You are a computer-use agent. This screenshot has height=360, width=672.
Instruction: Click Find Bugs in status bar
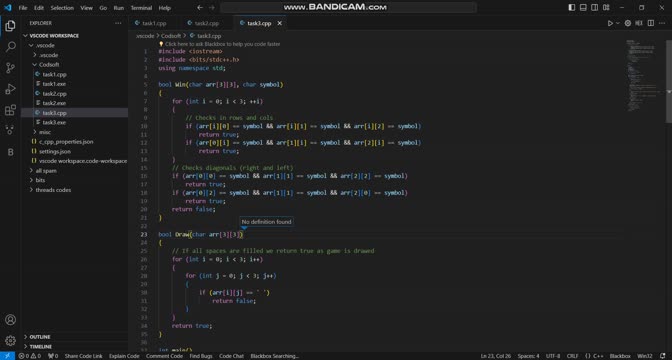pyautogui.click(x=201, y=356)
